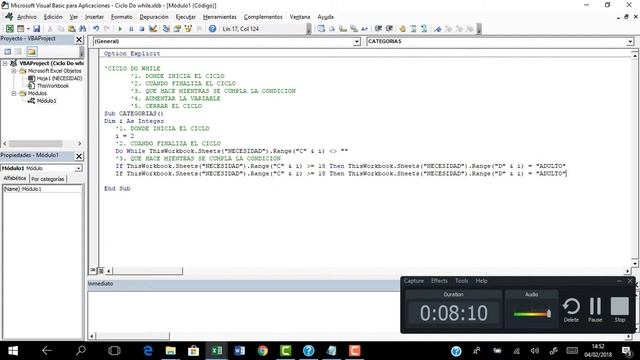Open the Insertar menu
The height and width of the screenshot is (360, 640).
[94, 17]
